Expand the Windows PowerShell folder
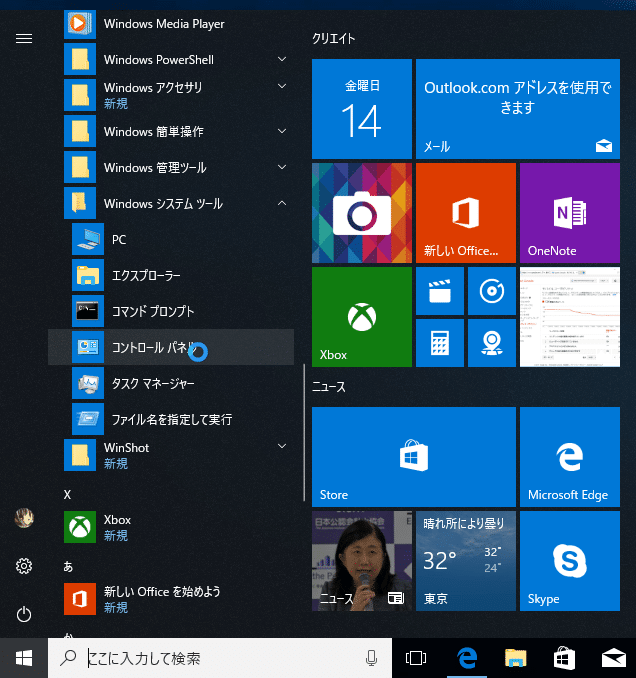 coord(171,59)
